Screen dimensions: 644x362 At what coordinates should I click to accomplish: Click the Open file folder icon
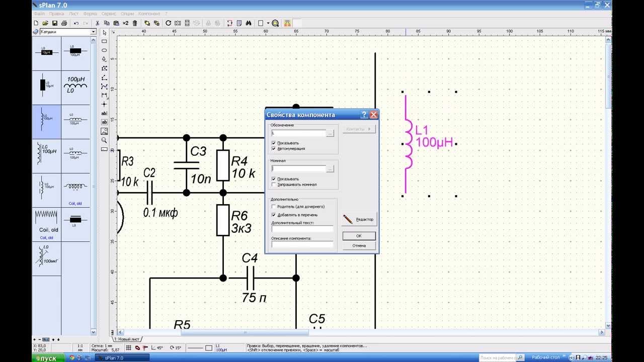(x=46, y=23)
